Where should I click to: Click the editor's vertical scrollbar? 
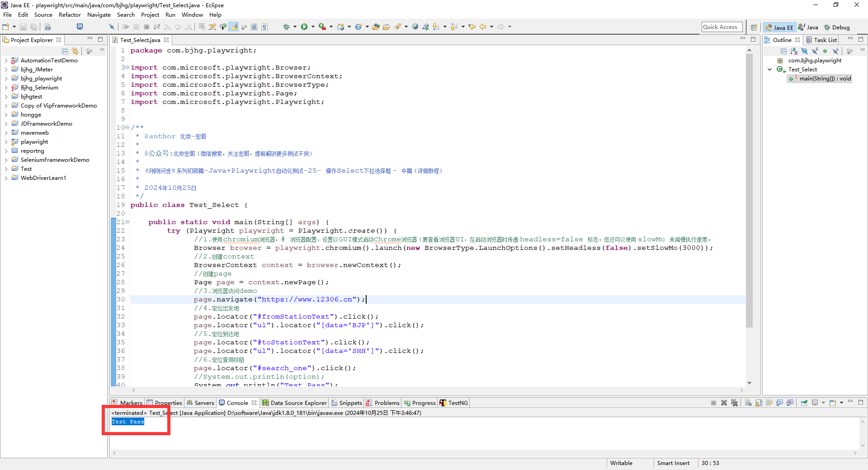749,190
